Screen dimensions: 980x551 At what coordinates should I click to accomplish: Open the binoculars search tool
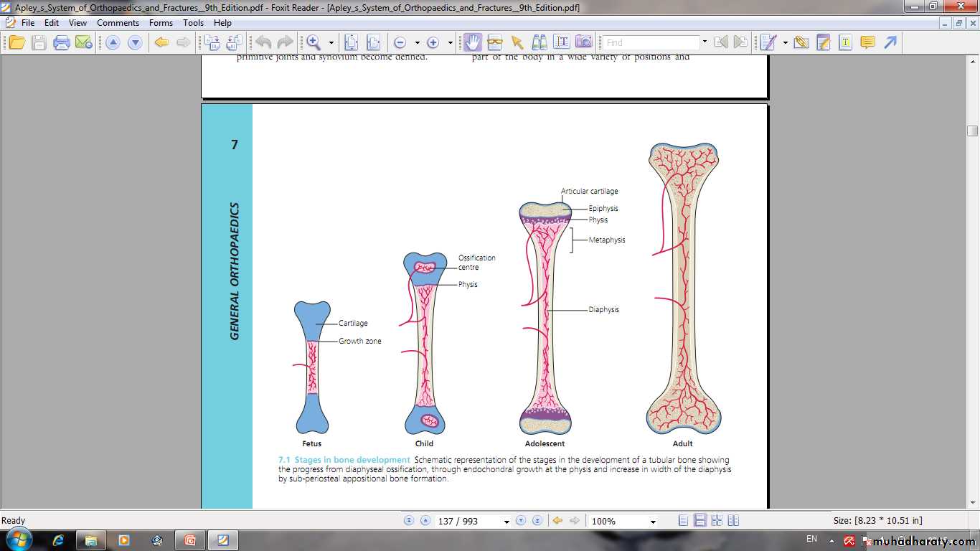pyautogui.click(x=540, y=42)
